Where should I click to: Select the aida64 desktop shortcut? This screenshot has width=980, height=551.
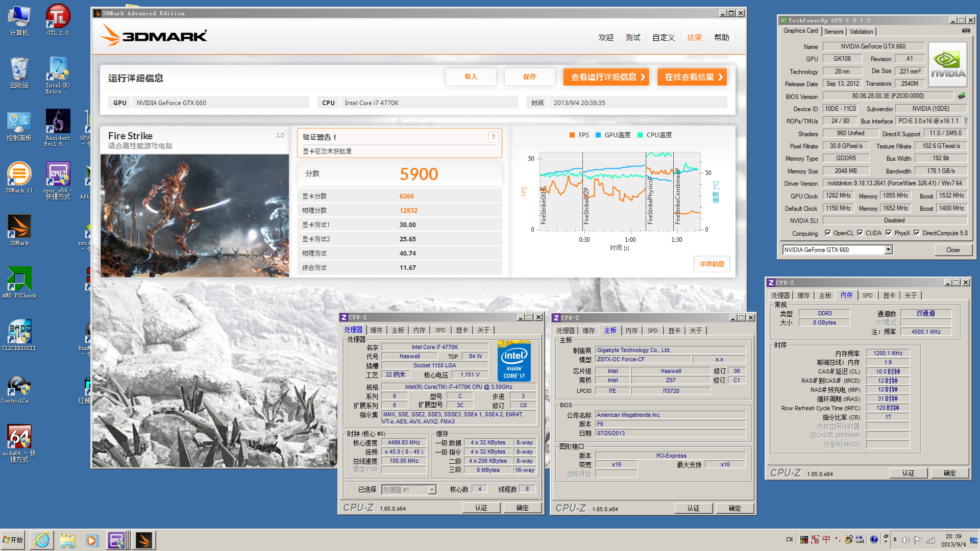point(19,443)
